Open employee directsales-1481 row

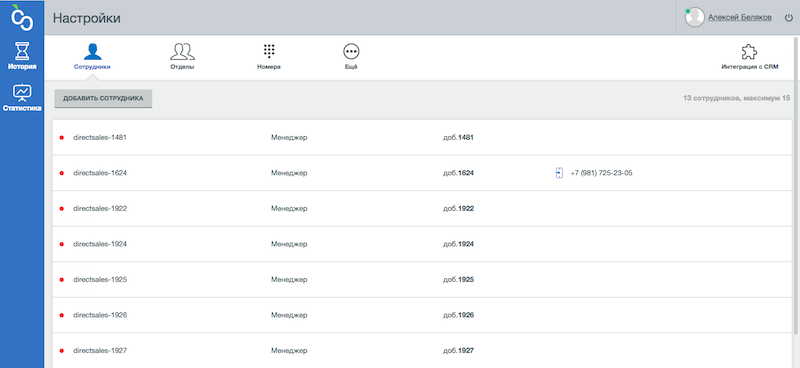(x=422, y=137)
